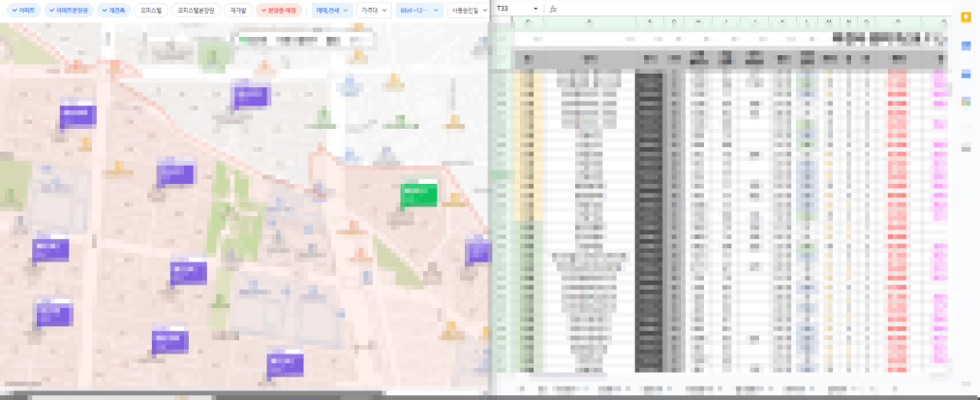
Task: Open the yellow Keep icon in side panel
Action: coord(965,17)
